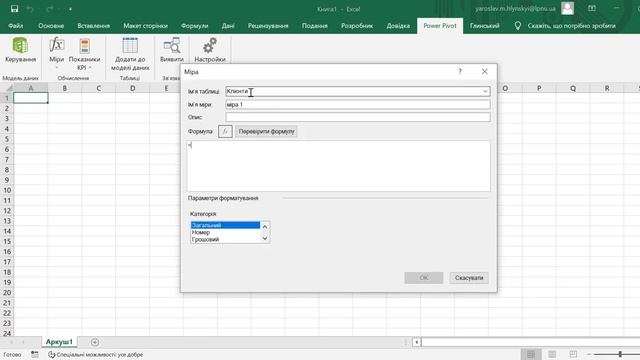Select Номер category
Image resolution: width=640 pixels, height=360 pixels.
pos(225,232)
